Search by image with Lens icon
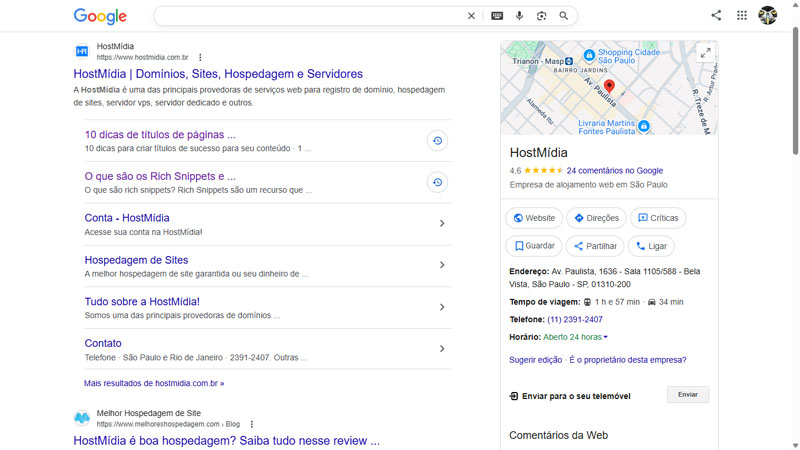The height and width of the screenshot is (450, 800). point(541,16)
